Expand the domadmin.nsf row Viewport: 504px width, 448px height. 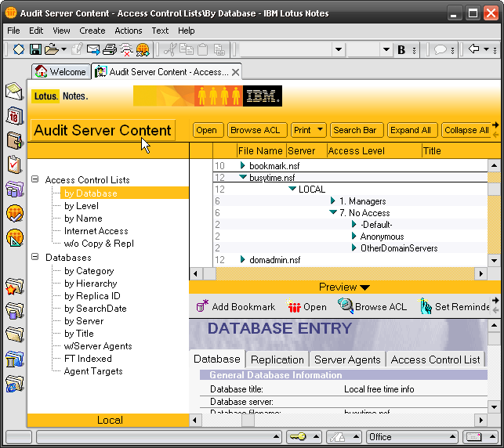243,259
